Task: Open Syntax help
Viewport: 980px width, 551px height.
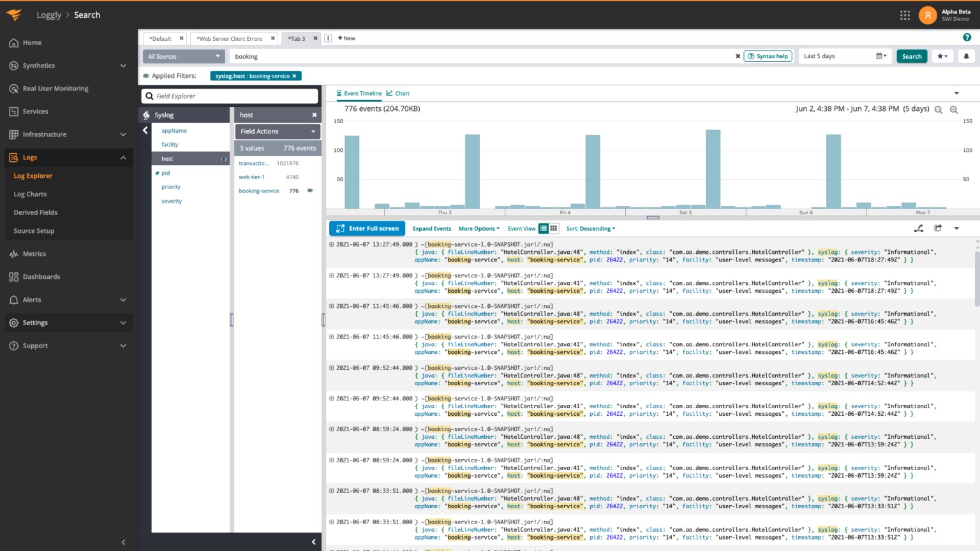Action: click(768, 56)
